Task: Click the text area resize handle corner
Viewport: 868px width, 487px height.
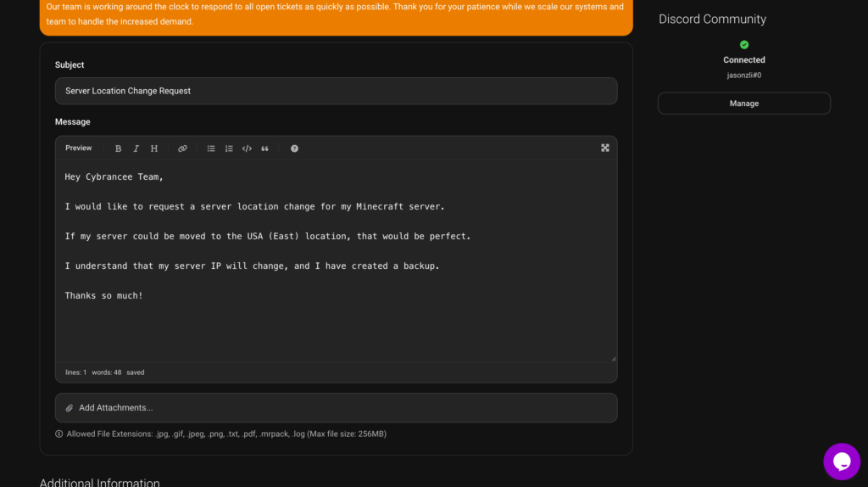Action: point(614,359)
